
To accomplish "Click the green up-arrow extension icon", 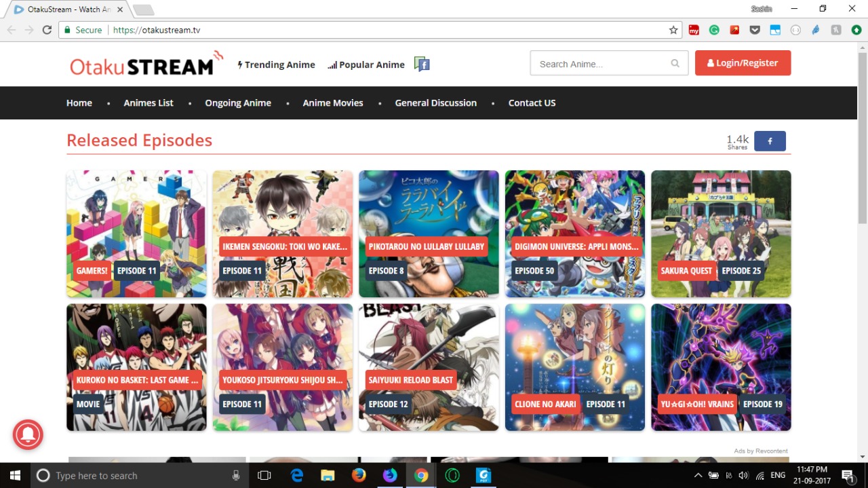I will click(x=856, y=30).
